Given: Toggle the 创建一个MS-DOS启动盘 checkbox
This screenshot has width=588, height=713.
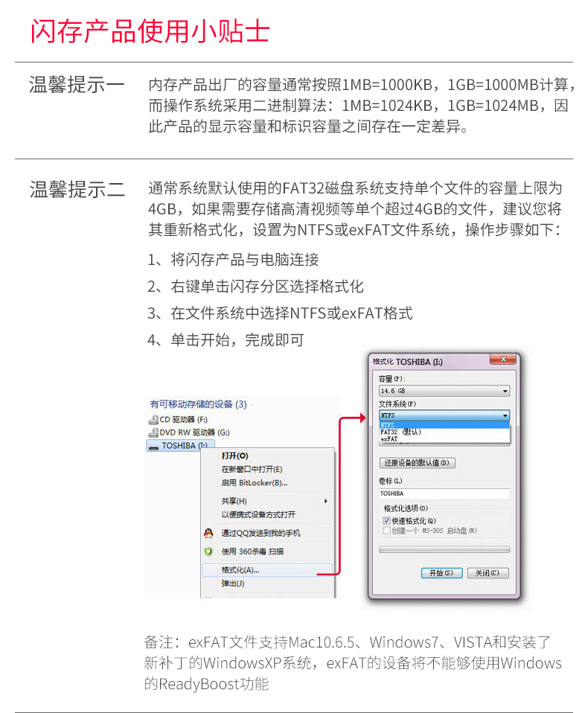Looking at the screenshot, I should 386,531.
